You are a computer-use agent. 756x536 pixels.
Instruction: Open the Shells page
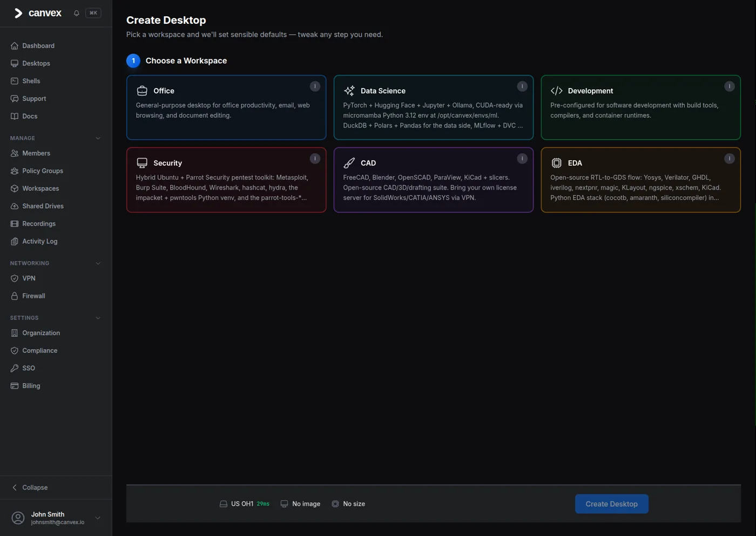[56, 81]
